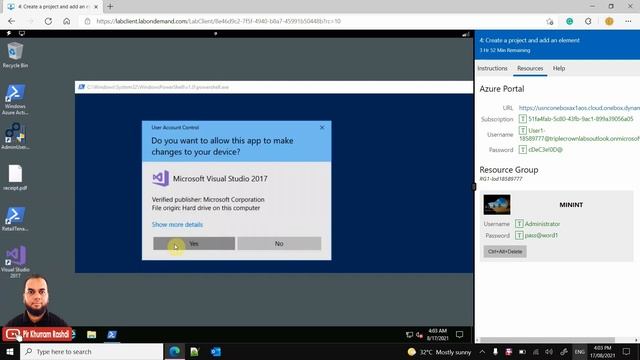Click Yes in the User Account Control dialog
This screenshot has height=360, width=640.
(x=194, y=243)
